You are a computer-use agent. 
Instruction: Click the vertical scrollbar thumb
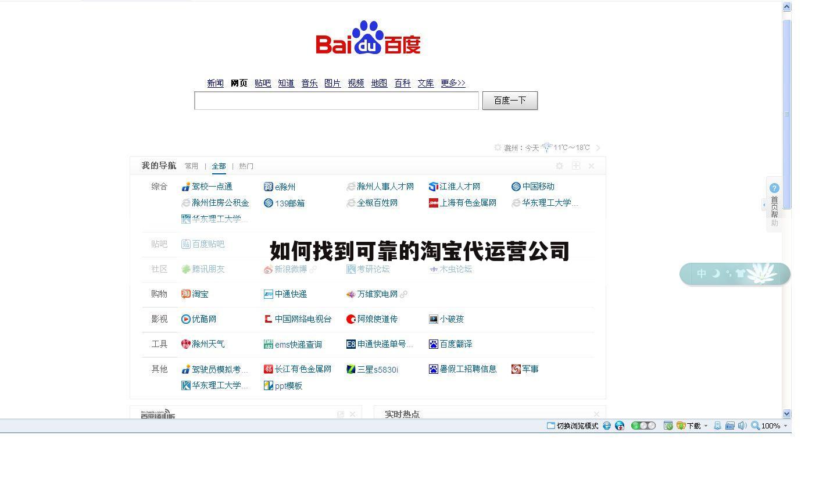[x=786, y=115]
